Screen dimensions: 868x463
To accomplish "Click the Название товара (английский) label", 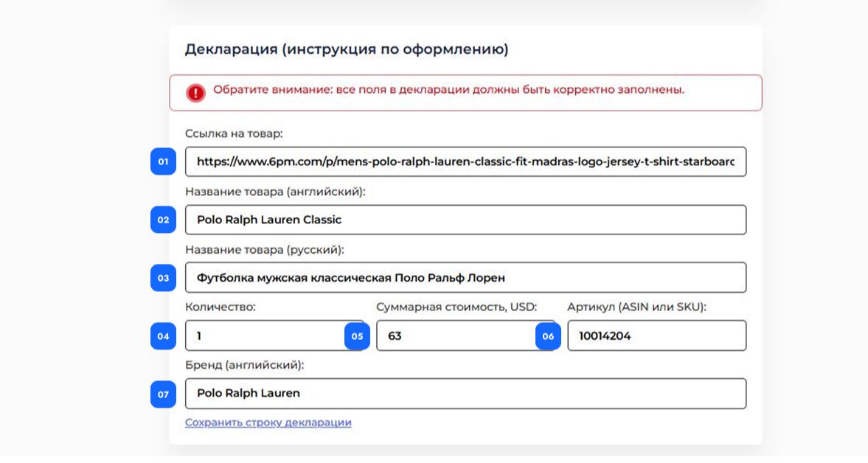I will (x=275, y=192).
